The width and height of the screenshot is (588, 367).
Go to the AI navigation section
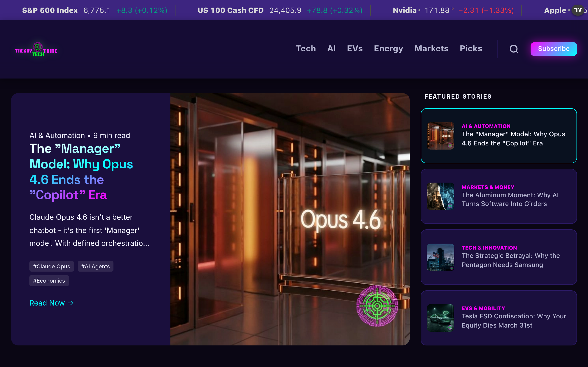[331, 49]
